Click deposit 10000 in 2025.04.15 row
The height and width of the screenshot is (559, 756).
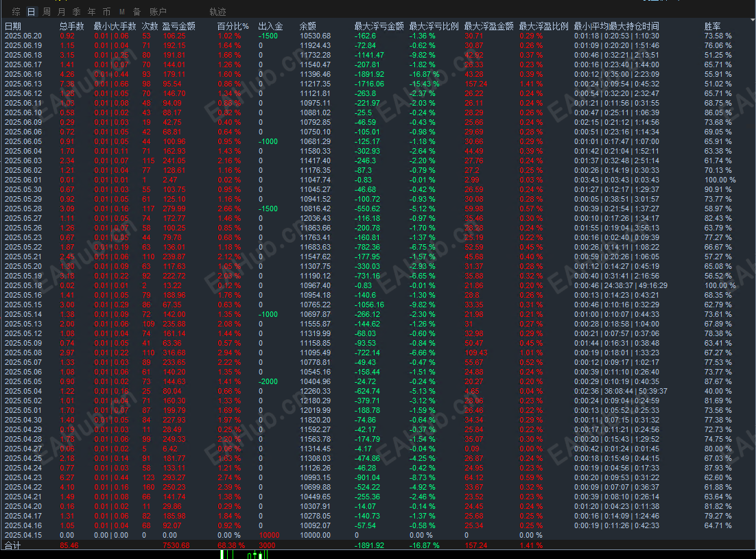click(269, 536)
